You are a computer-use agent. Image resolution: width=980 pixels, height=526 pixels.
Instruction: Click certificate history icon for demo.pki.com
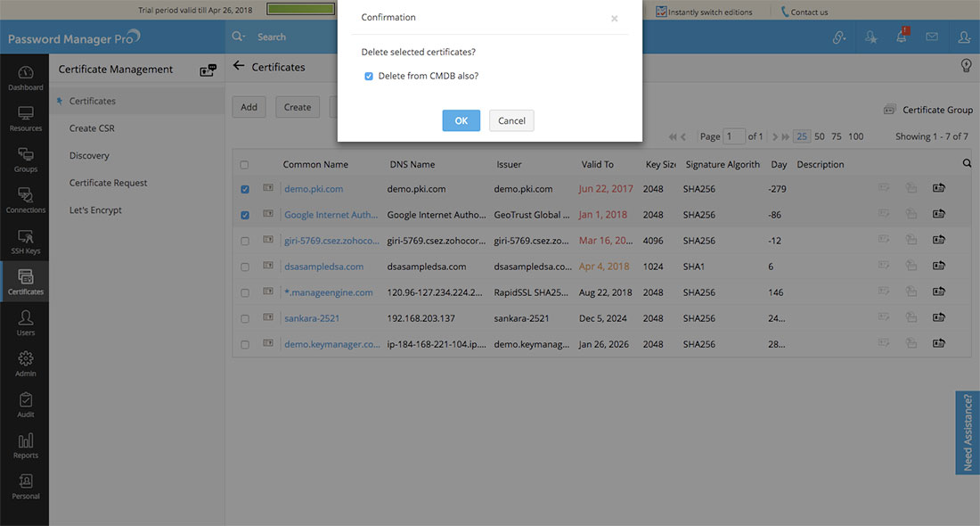[939, 187]
